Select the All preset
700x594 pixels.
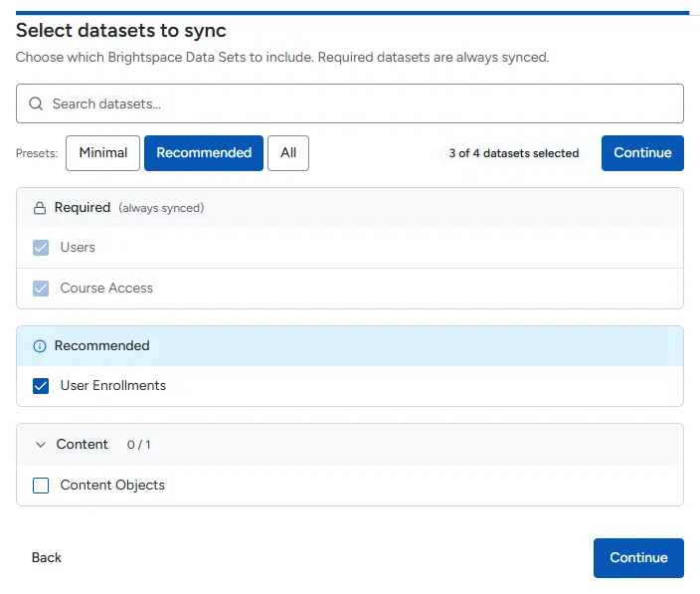(x=288, y=153)
